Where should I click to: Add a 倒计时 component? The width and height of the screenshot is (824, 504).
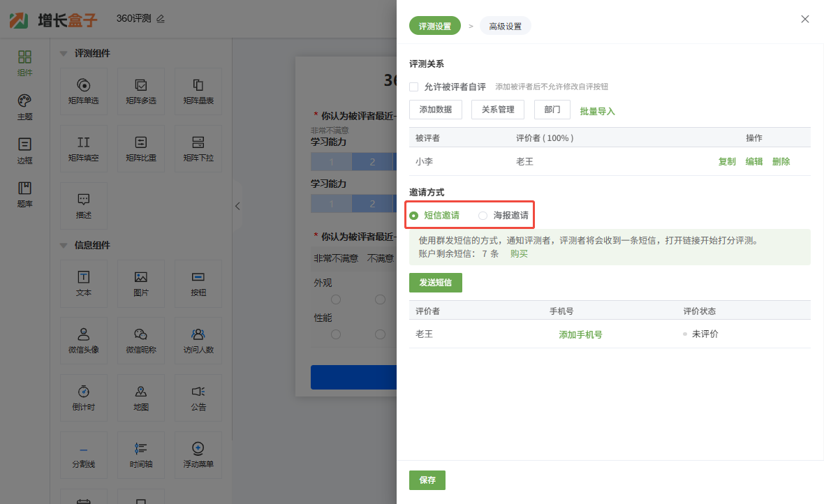tap(84, 398)
